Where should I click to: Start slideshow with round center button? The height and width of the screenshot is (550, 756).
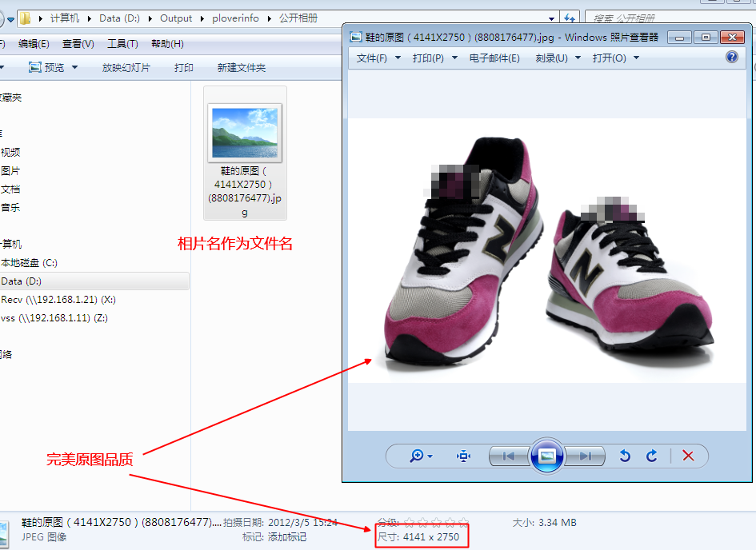click(x=546, y=456)
